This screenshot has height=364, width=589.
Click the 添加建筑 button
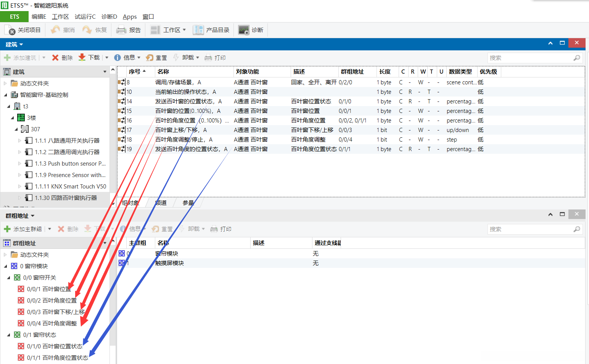click(20, 58)
